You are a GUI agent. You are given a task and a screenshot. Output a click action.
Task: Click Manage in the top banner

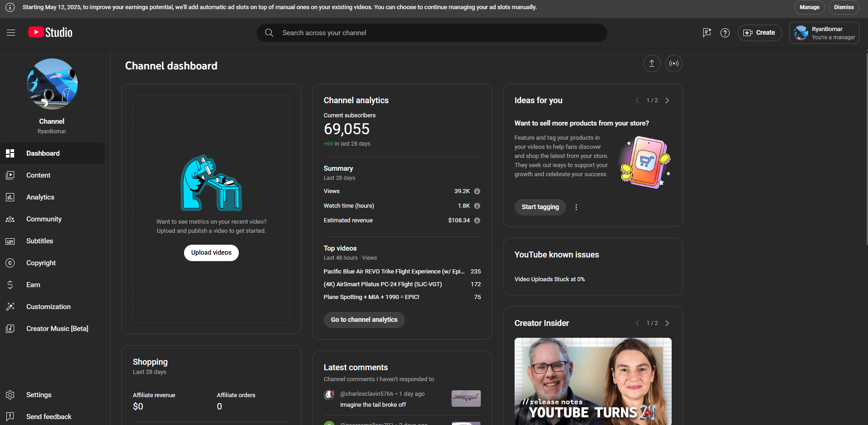(x=810, y=7)
